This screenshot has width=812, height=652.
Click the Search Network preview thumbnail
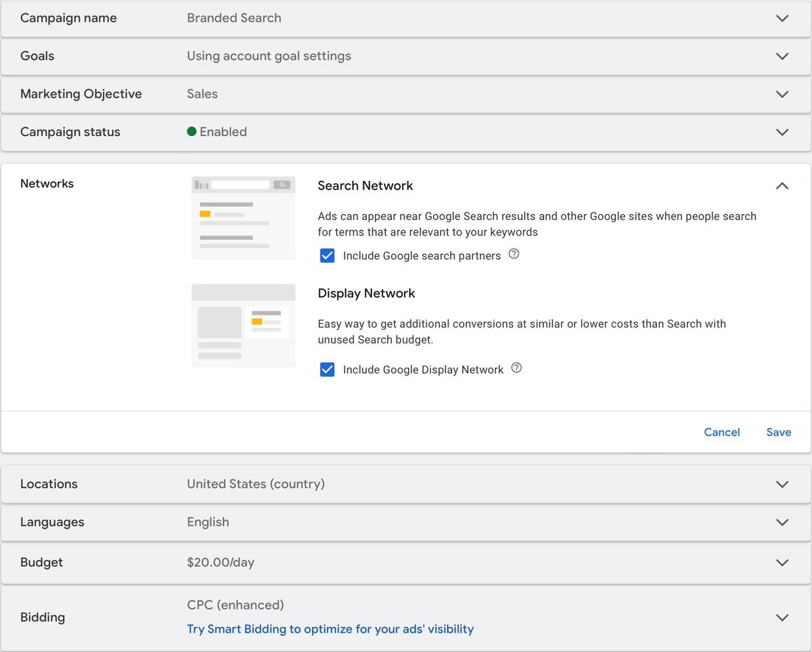[x=243, y=217]
